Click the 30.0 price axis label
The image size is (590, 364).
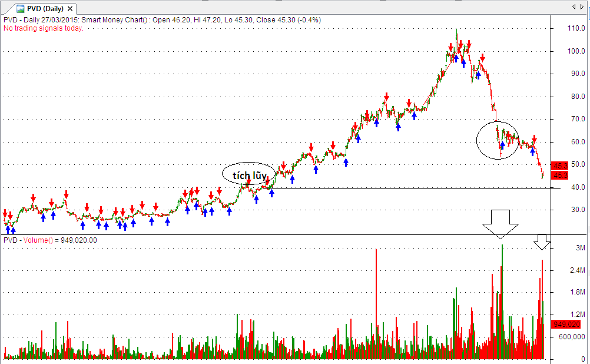[578, 210]
